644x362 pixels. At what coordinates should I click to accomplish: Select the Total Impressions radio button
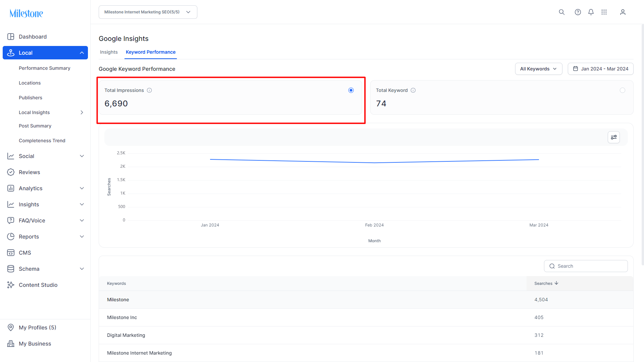pos(351,90)
